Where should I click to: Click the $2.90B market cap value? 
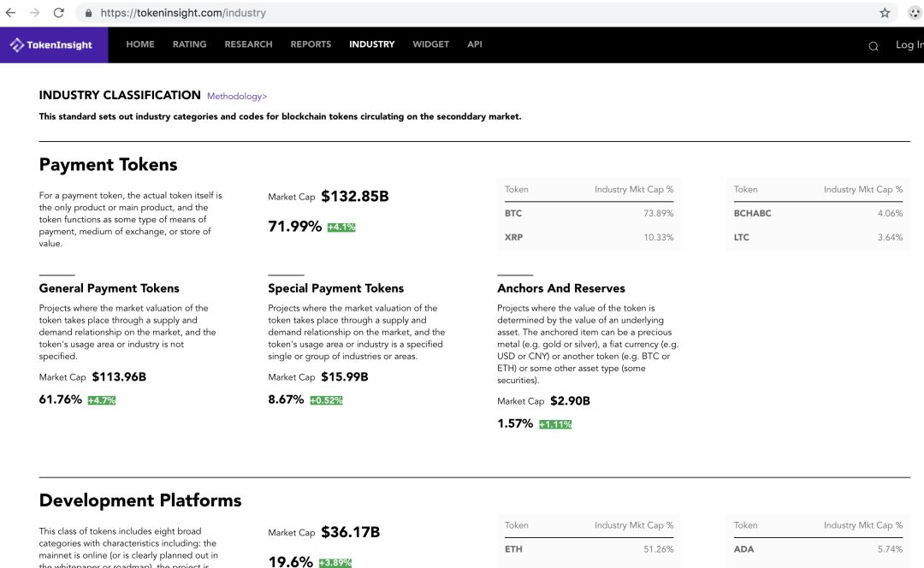(570, 400)
